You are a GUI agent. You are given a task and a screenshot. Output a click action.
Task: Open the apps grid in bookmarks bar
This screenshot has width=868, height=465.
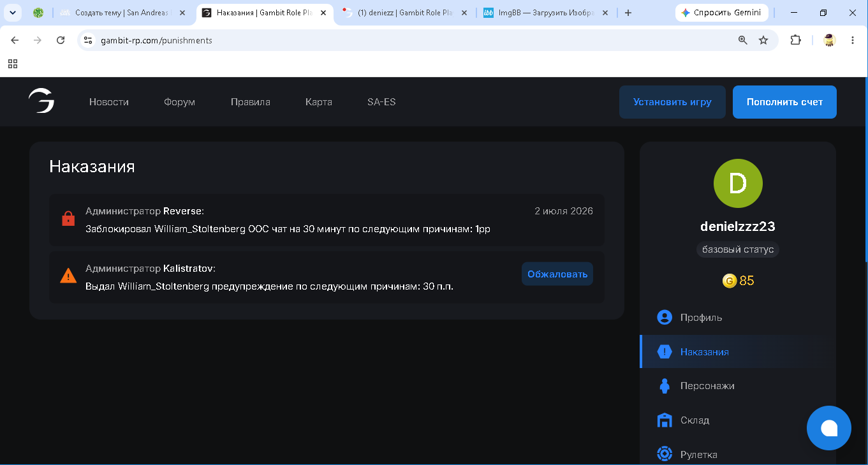(13, 64)
